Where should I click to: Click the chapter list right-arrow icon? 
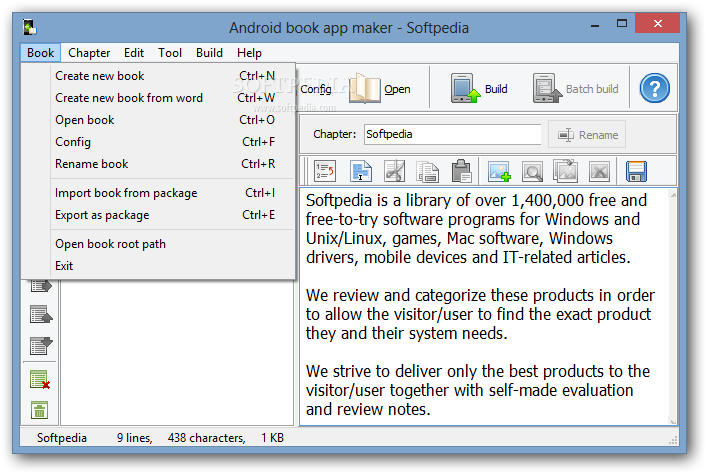[41, 286]
